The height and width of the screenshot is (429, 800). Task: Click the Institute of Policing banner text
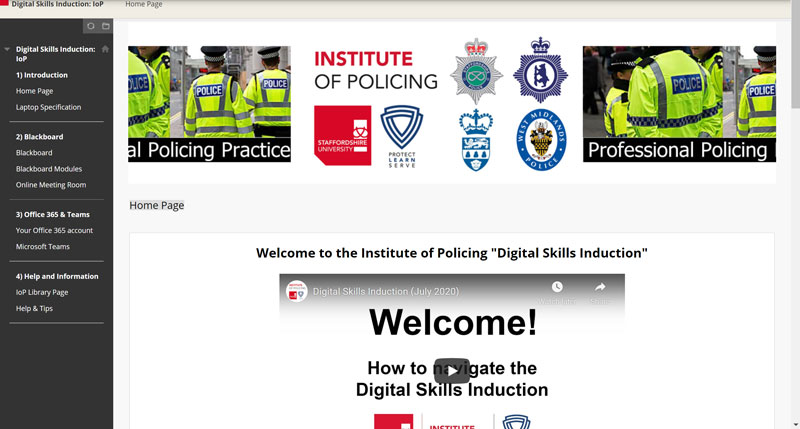click(x=376, y=70)
